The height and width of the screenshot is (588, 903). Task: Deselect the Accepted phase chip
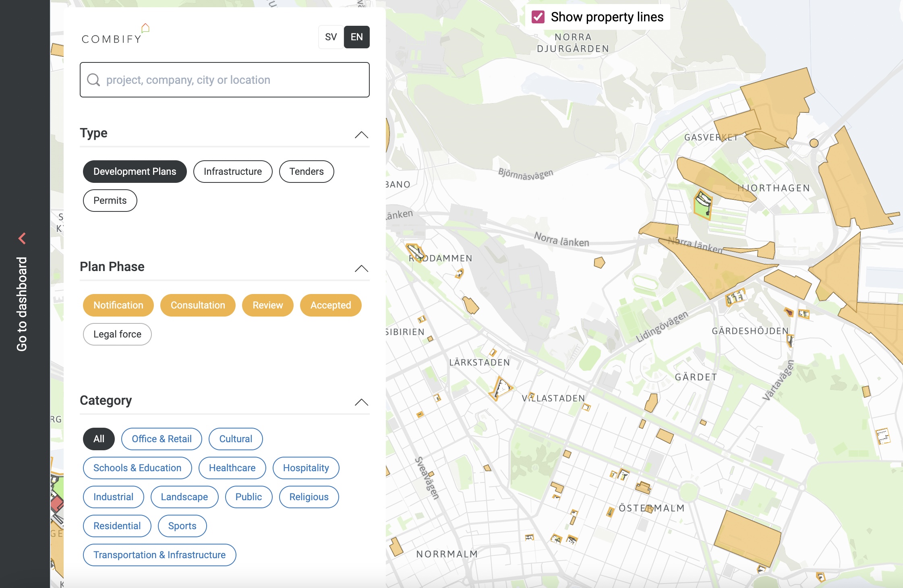point(330,305)
